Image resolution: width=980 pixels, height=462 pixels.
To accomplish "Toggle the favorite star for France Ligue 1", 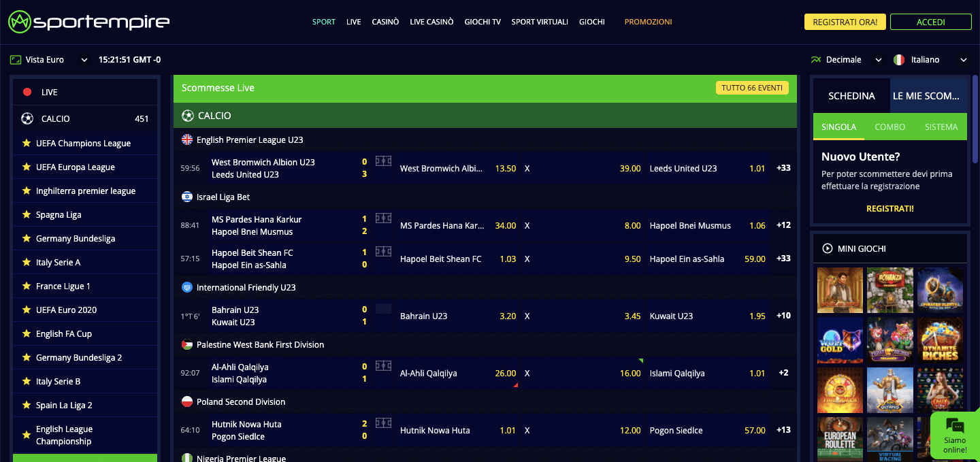I will tap(27, 286).
